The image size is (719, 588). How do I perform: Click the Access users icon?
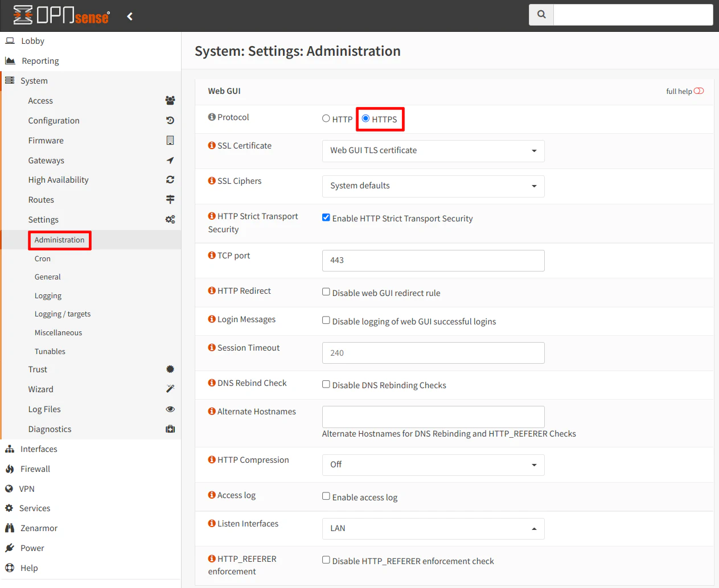[x=170, y=101]
